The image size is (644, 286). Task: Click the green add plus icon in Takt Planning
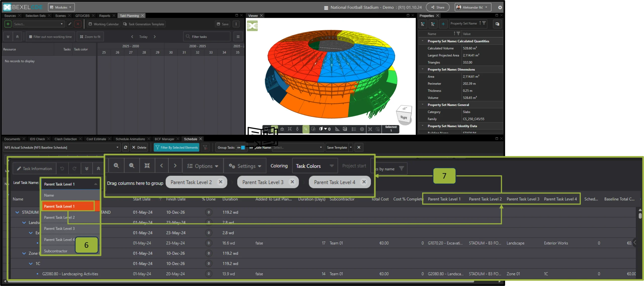[x=8, y=24]
